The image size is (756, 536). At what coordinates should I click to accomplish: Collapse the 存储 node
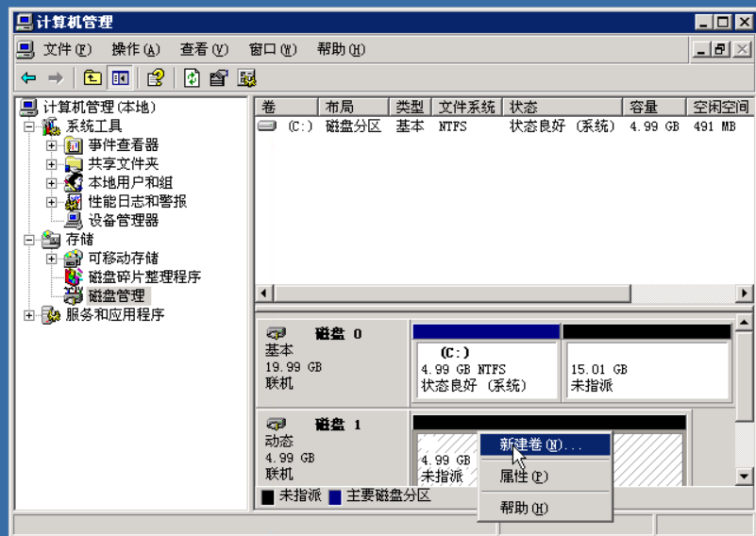(x=29, y=240)
